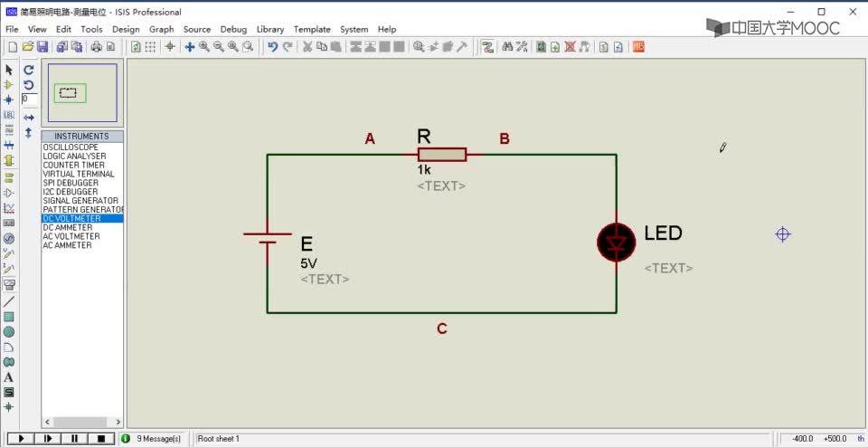Start the simulation with Play
Viewport: 868px width, 447px height.
click(x=22, y=438)
